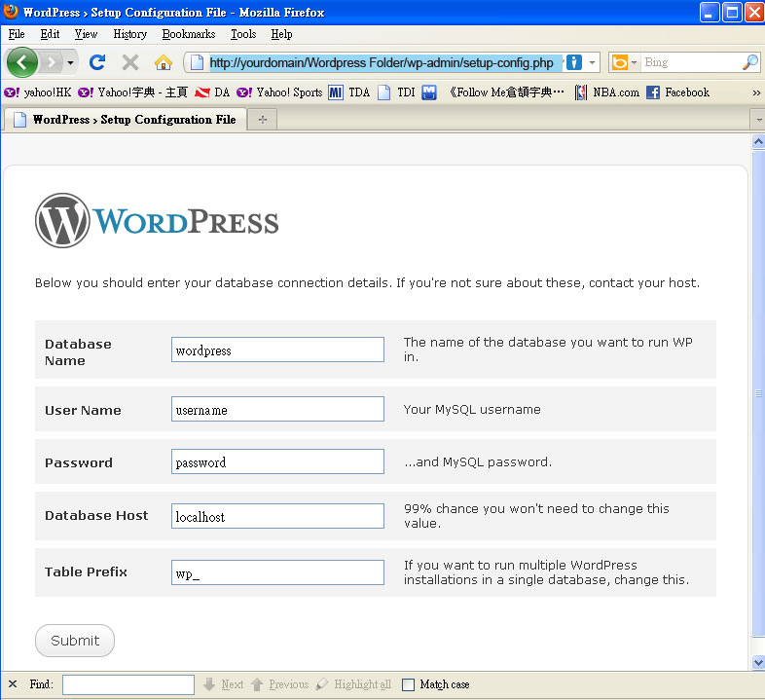
Task: Show more bookmarks chevron
Action: [x=756, y=92]
